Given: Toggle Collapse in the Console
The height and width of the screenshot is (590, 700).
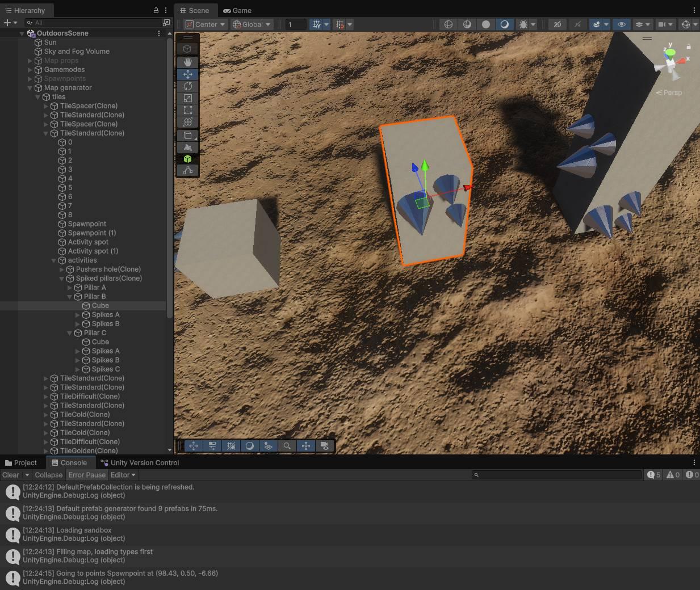Looking at the screenshot, I should (x=48, y=475).
